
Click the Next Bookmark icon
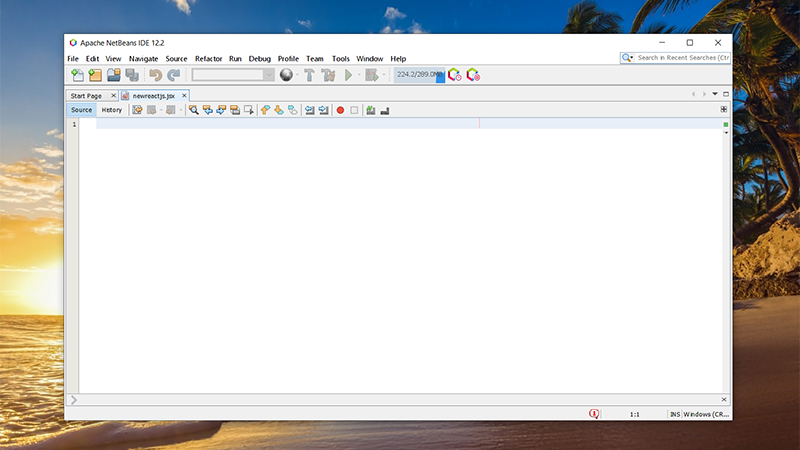(x=279, y=110)
